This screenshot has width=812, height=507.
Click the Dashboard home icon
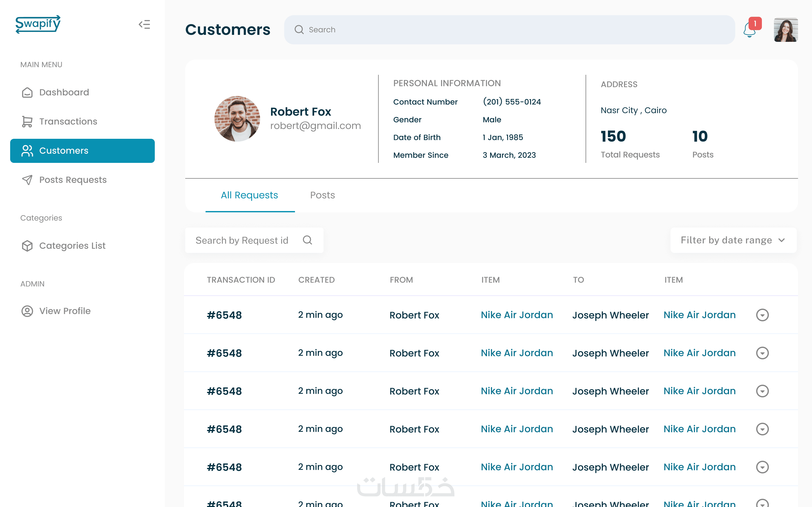click(27, 93)
